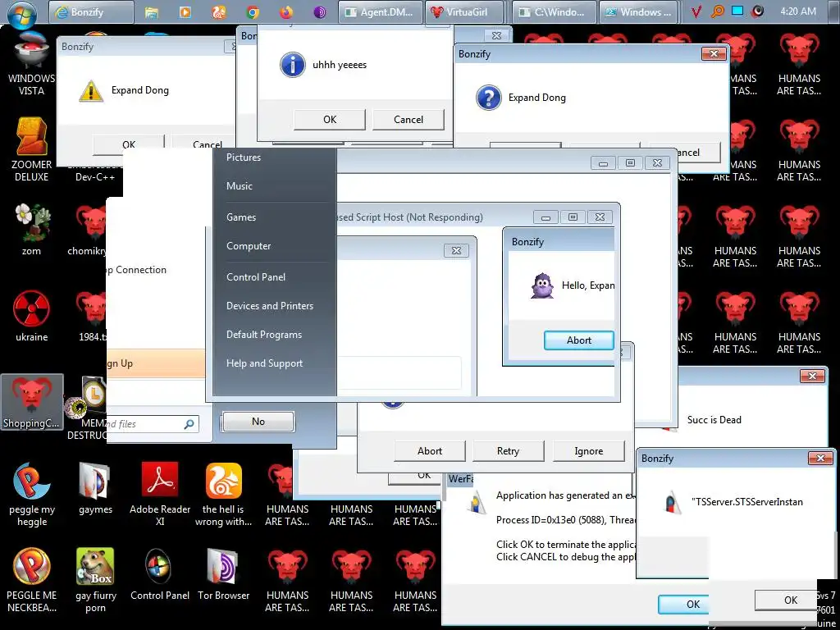Click the red V tray icon
Screen dimensions: 840x630
click(696, 11)
